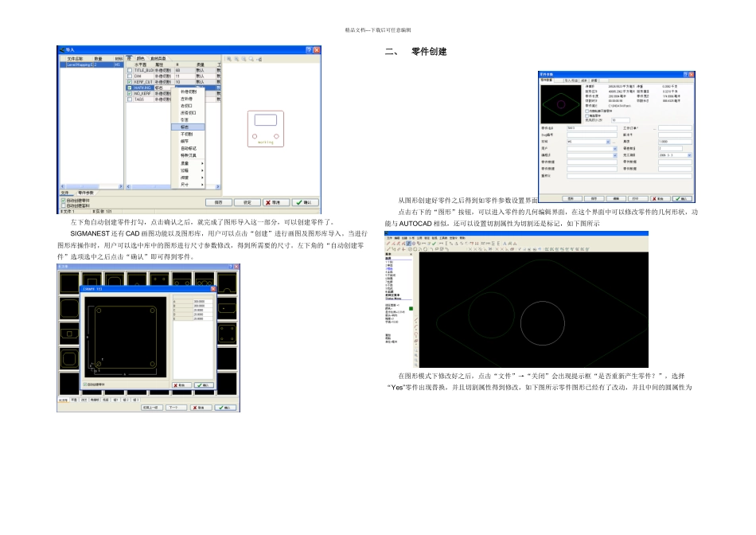Click the first zoom icon in import preview toolbar
Viewport: 756px width, 535px height.
(229, 59)
